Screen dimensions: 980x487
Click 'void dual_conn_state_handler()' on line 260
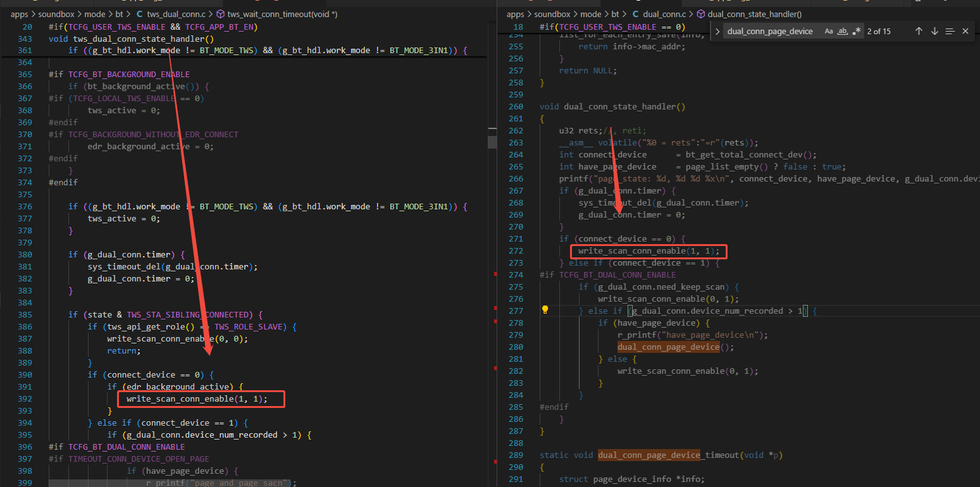[x=612, y=107]
